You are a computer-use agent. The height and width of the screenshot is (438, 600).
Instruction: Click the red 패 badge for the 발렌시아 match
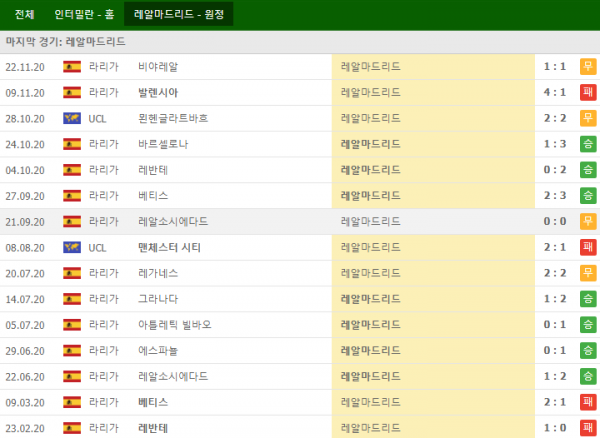(588, 92)
